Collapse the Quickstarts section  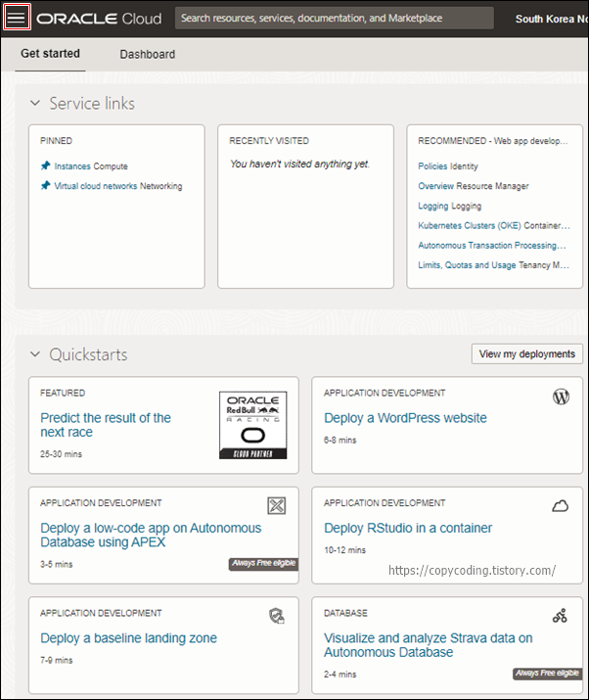[35, 354]
